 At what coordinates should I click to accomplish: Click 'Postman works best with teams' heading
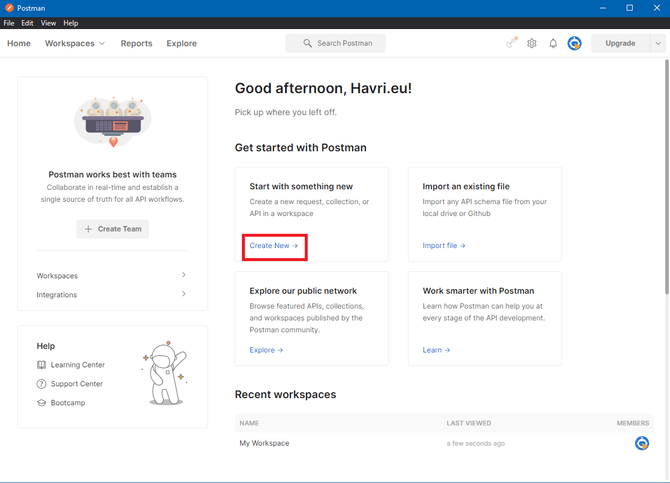tap(112, 174)
